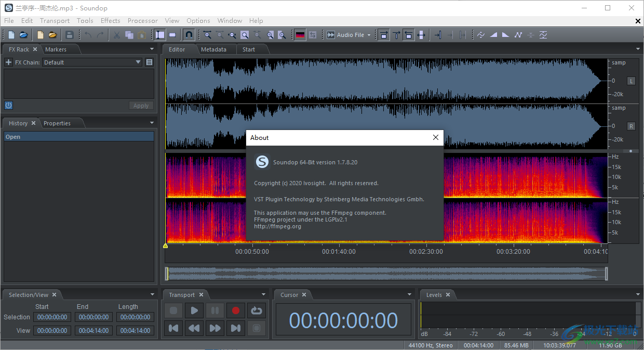Open the Levels panel options arrow
Screen dimensions: 644x350
tap(638, 294)
